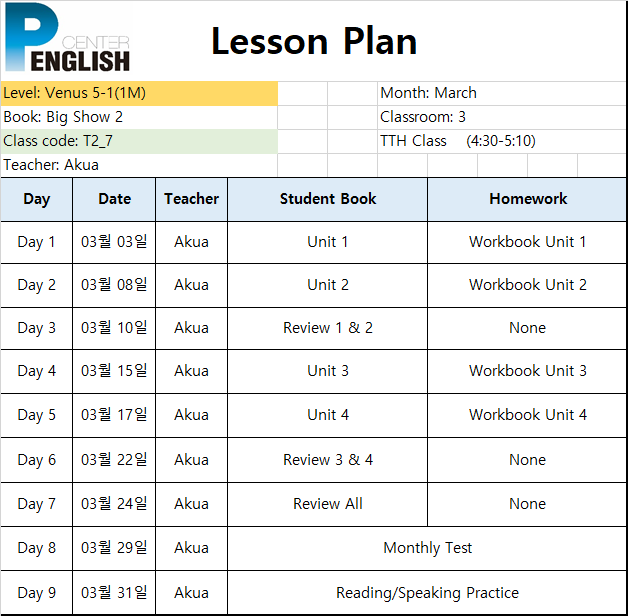Select the Workbook Unit 2 homework cell

(527, 285)
